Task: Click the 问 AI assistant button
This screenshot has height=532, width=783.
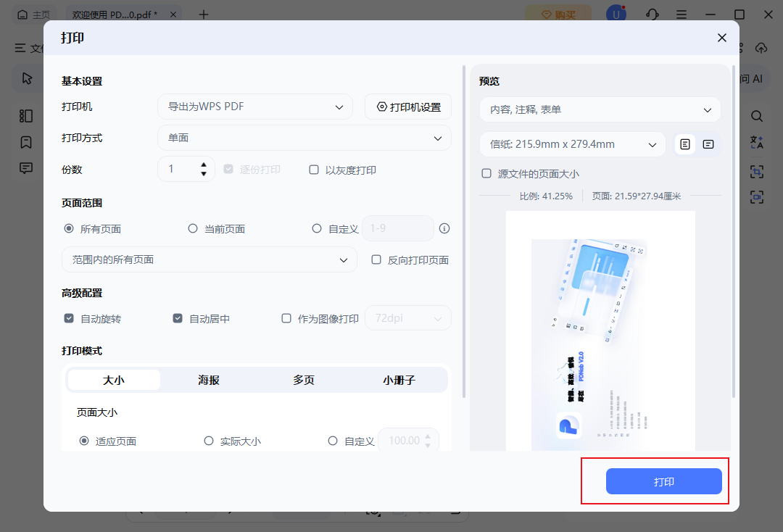Action: 751,79
